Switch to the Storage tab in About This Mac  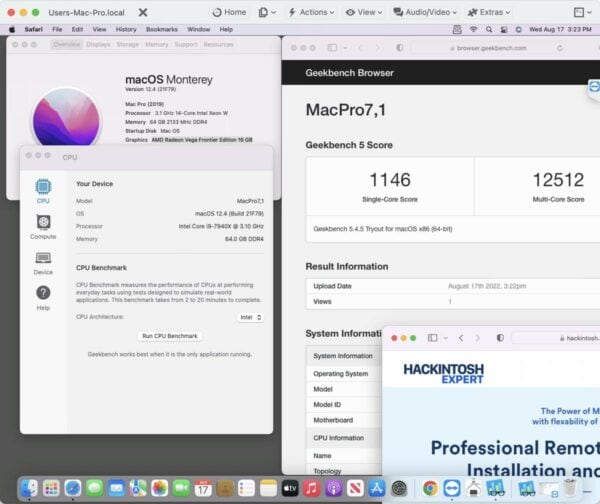click(127, 44)
